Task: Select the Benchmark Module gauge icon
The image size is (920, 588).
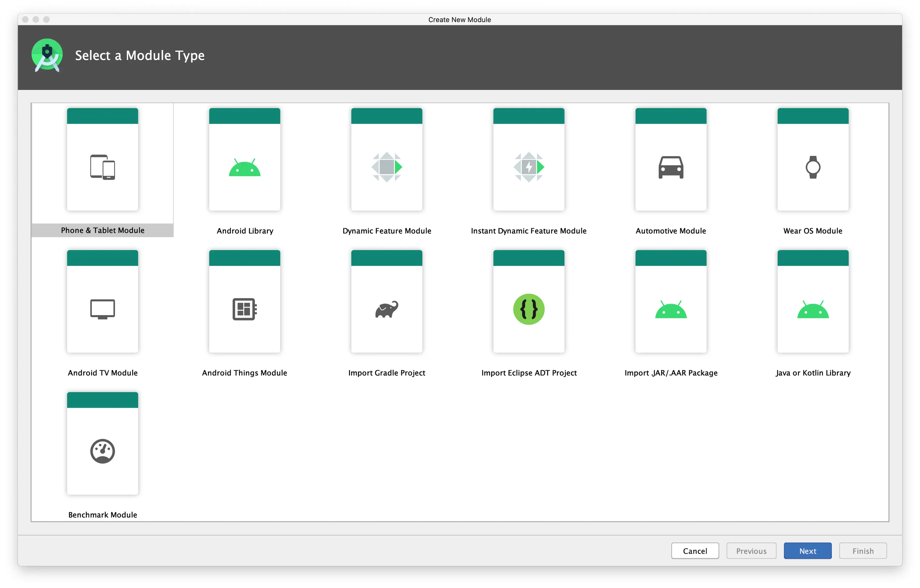Action: 103,451
